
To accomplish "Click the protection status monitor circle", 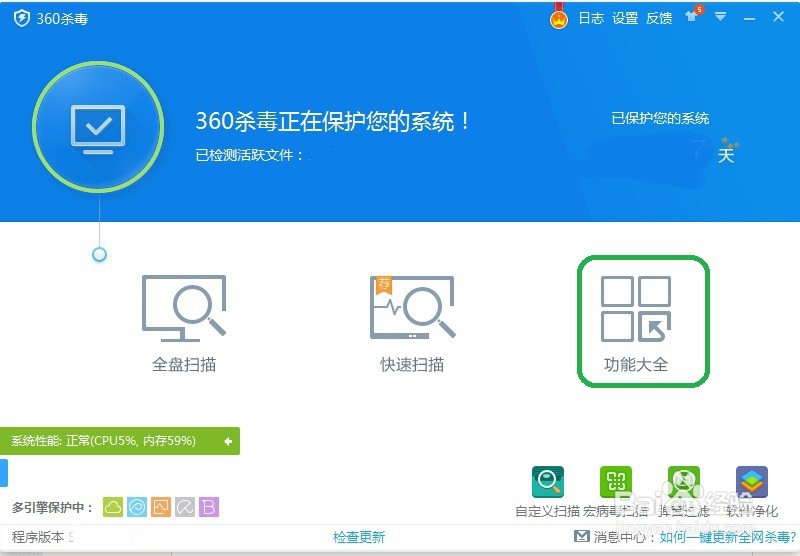I will coord(98,127).
